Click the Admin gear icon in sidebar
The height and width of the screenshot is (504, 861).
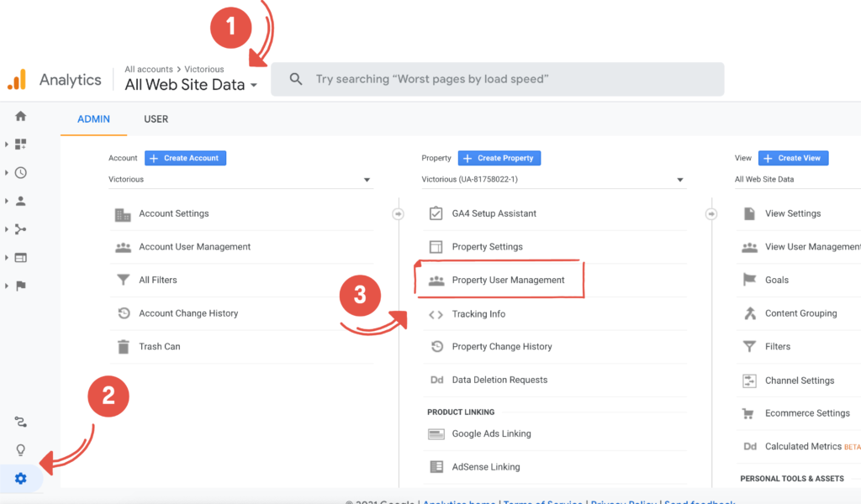[x=21, y=479]
